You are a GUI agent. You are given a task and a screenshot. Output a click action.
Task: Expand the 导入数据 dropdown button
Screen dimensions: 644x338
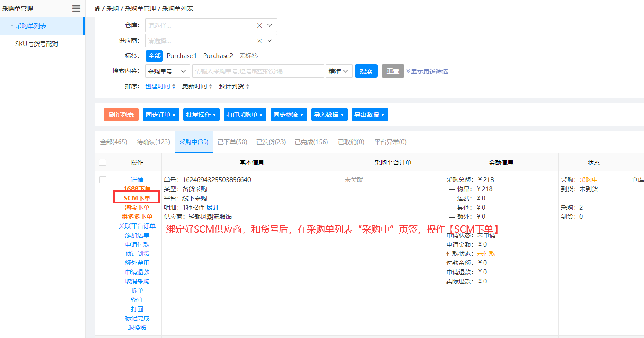(x=329, y=115)
